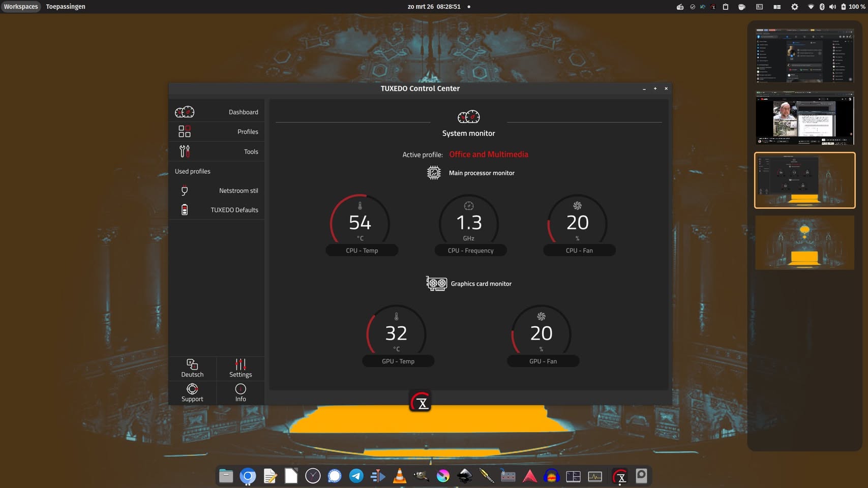Open the Info page
This screenshot has width=868, height=488.
241,393
